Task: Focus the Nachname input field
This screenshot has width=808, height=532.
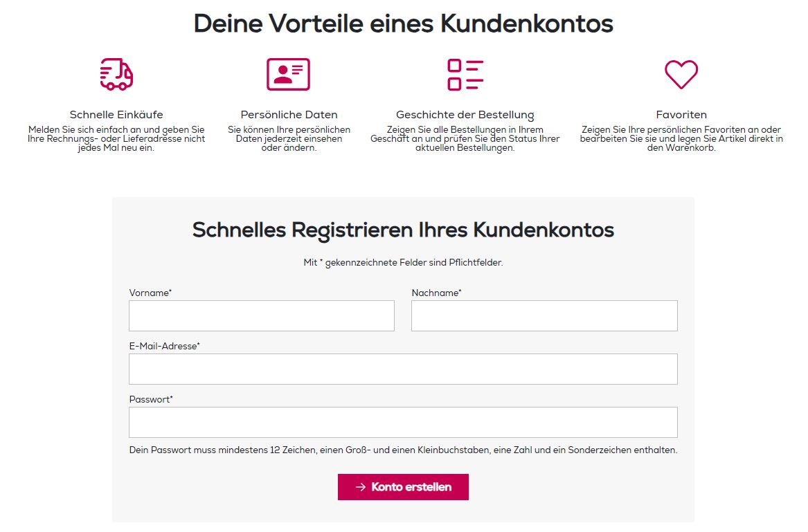Action: (x=544, y=315)
